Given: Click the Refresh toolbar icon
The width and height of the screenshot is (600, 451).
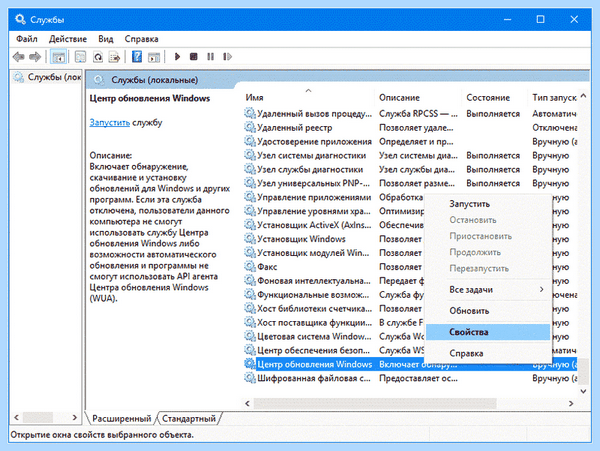Looking at the screenshot, I should point(98,57).
